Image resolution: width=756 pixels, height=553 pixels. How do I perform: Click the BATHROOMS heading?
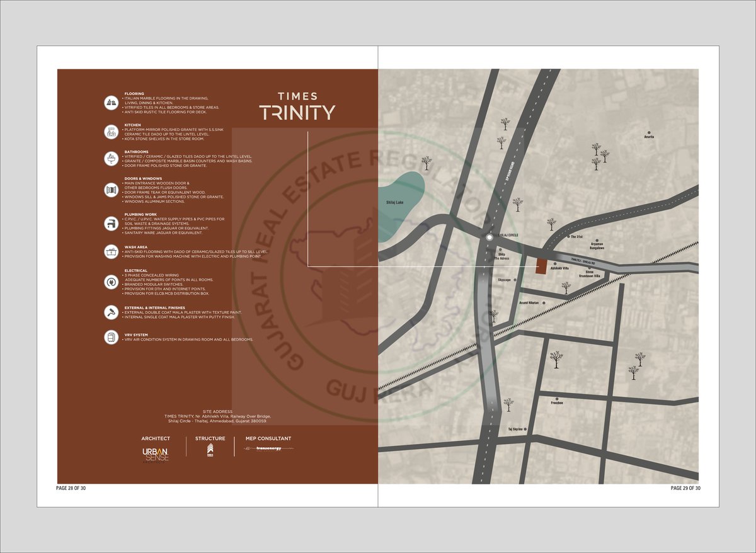point(136,152)
